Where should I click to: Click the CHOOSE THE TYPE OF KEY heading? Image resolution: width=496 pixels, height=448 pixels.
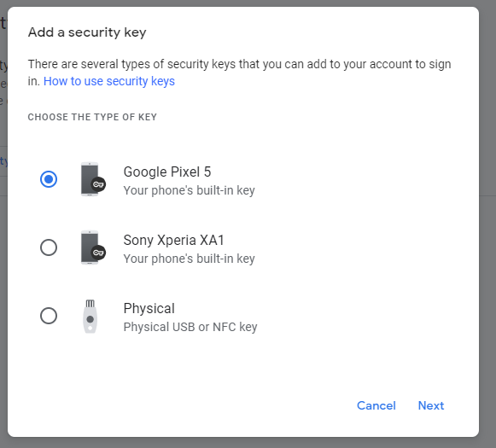pos(92,117)
